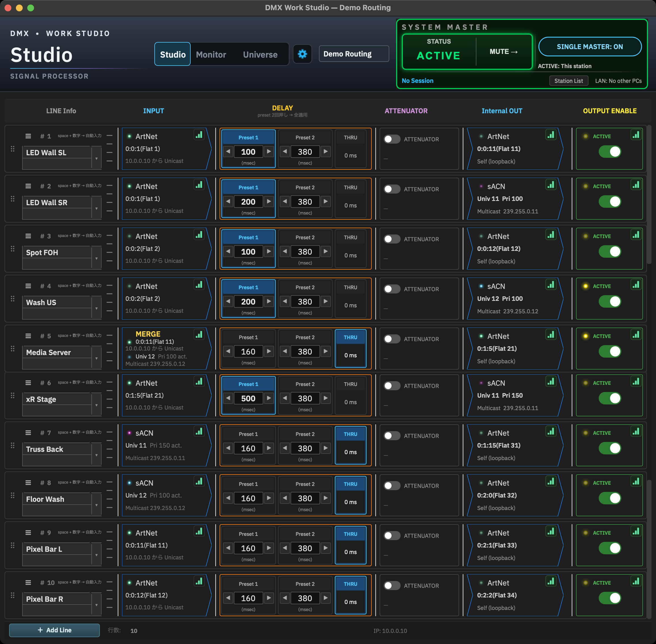Open name dropdown for LED Wall SL
Viewport: 656px width, 644px height.
click(x=96, y=158)
